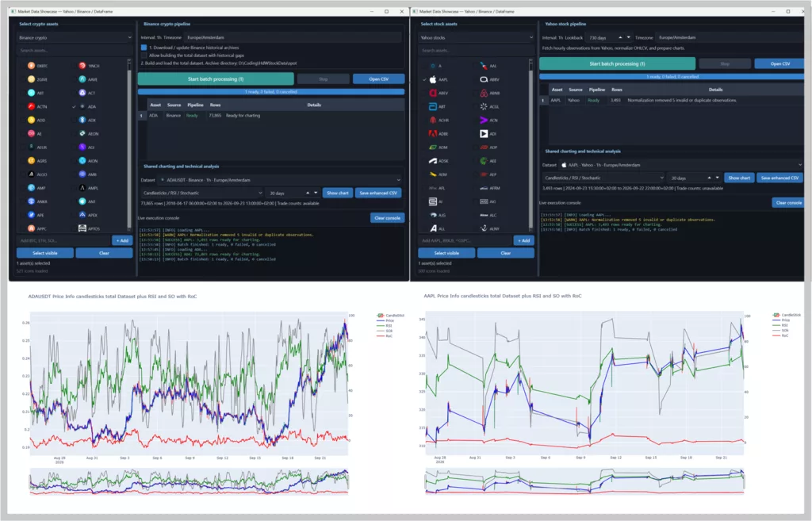The image size is (812, 521).
Task: Click Show chart in stock window
Action: [x=739, y=178]
